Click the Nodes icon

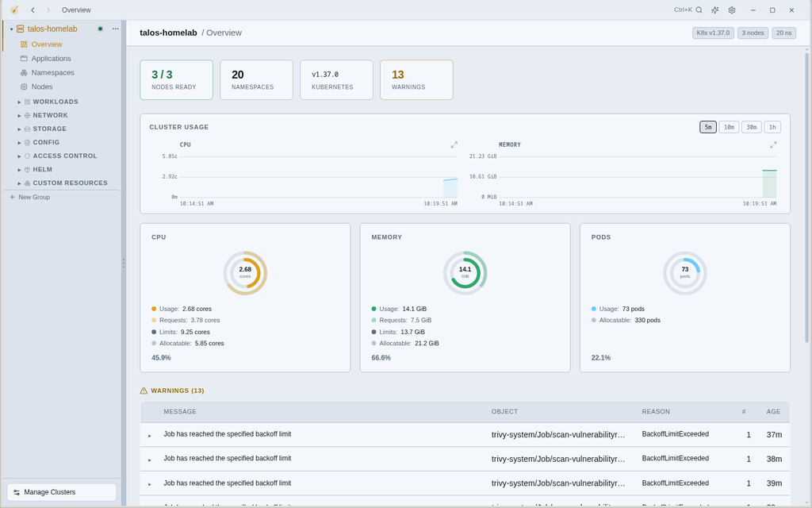[x=24, y=87]
